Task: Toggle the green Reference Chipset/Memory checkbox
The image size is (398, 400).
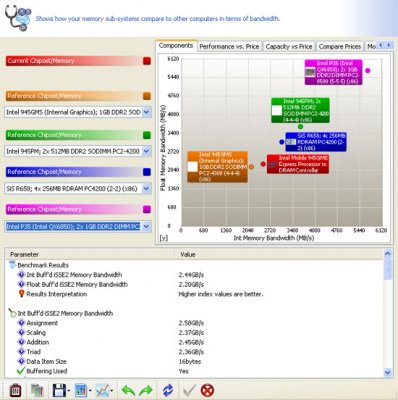Action: [147, 135]
